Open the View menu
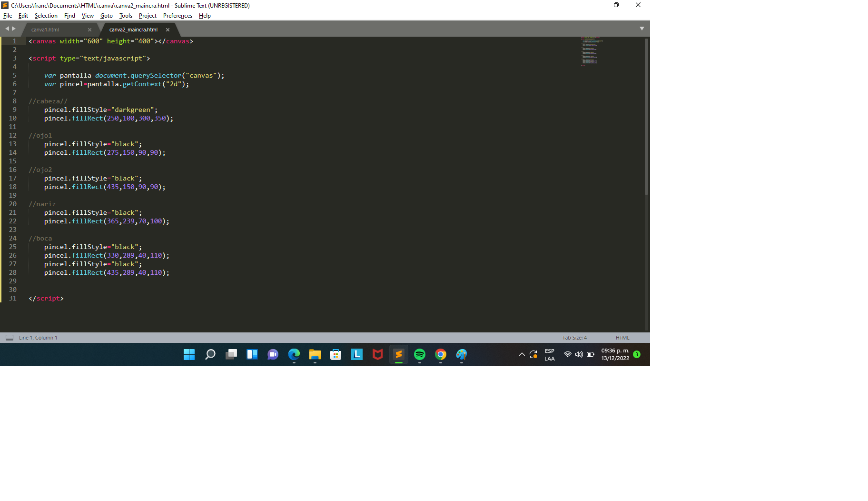Image resolution: width=868 pixels, height=501 pixels. click(x=88, y=16)
